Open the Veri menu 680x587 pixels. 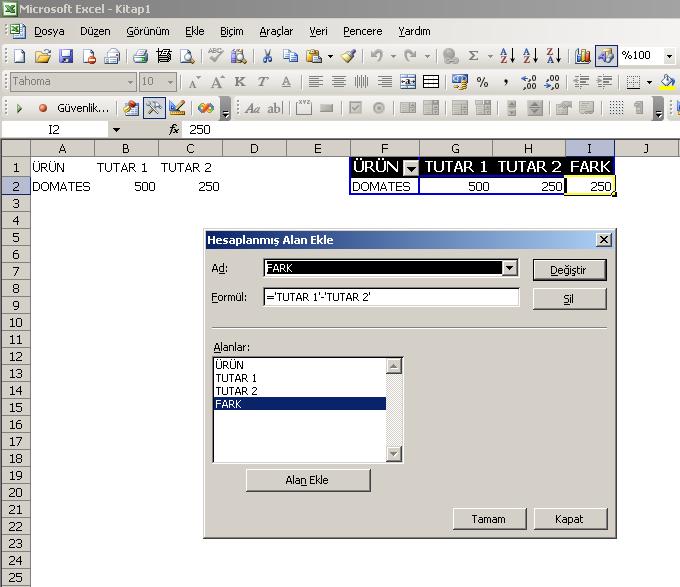coord(318,31)
